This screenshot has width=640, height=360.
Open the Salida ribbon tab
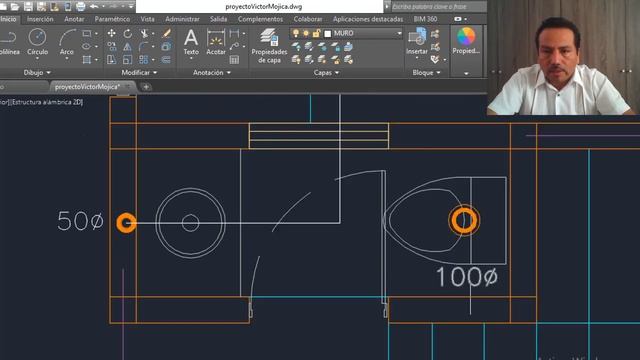coord(218,19)
